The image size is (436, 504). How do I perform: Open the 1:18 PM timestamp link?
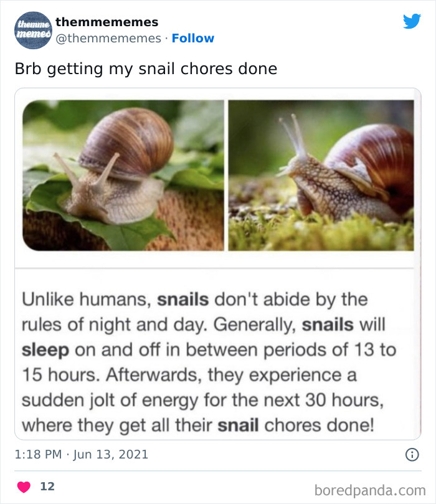click(37, 454)
